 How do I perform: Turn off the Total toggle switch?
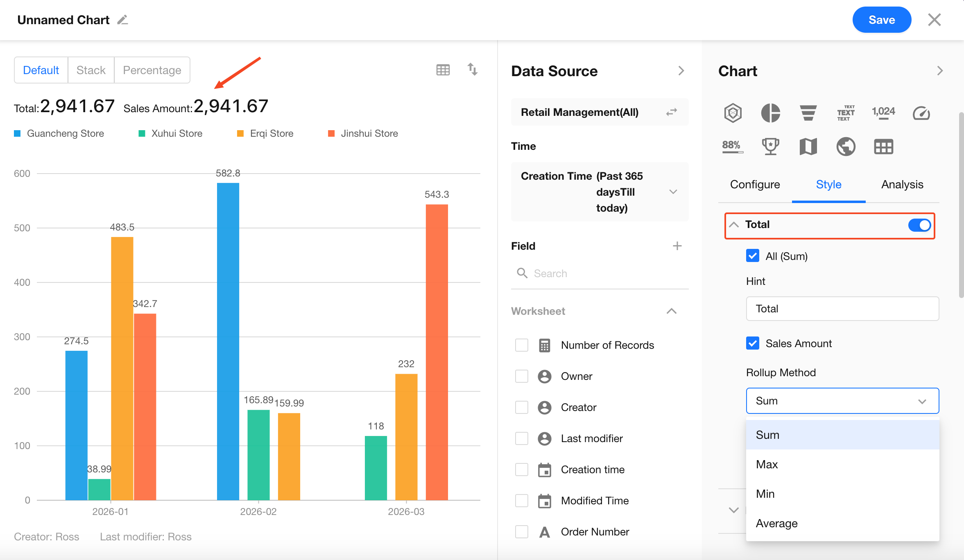coord(919,225)
